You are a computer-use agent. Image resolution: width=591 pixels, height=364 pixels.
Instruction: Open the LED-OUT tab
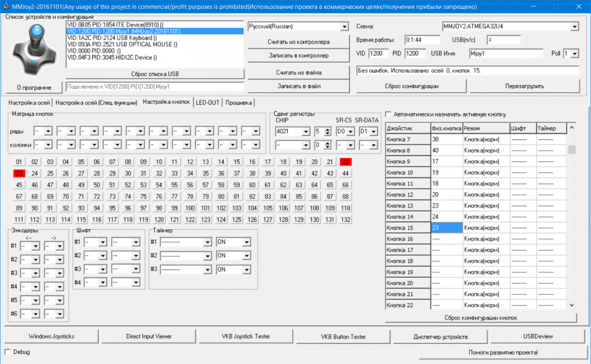tap(207, 102)
